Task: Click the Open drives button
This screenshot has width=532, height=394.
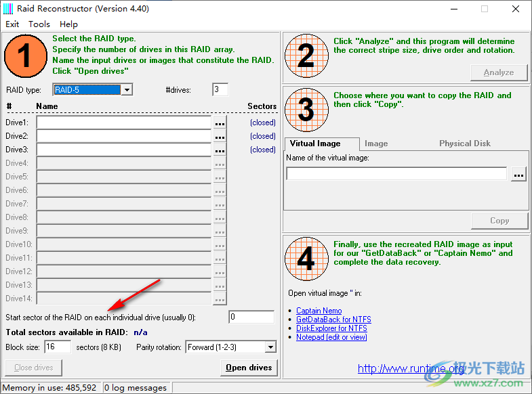Action: point(249,368)
